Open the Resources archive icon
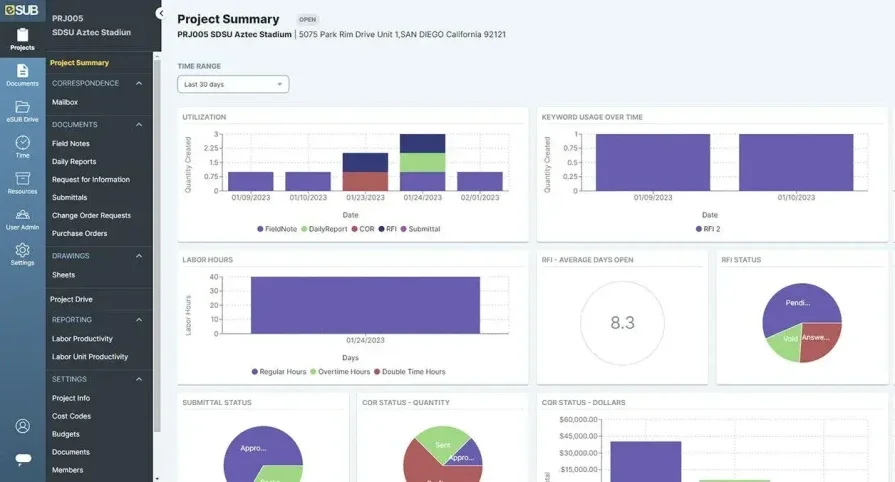Screen dimensions: 895x482 click(22, 178)
